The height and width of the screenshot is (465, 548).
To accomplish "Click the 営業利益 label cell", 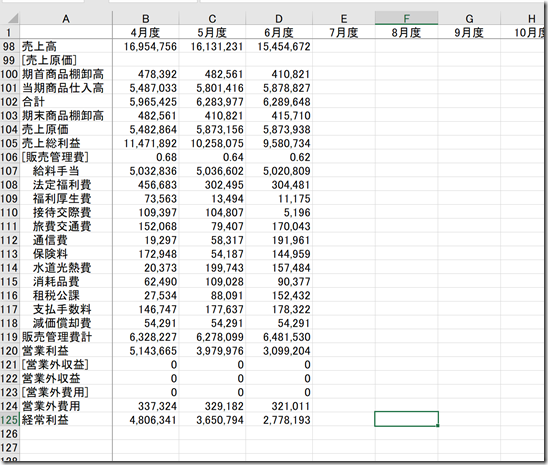I will (66, 350).
